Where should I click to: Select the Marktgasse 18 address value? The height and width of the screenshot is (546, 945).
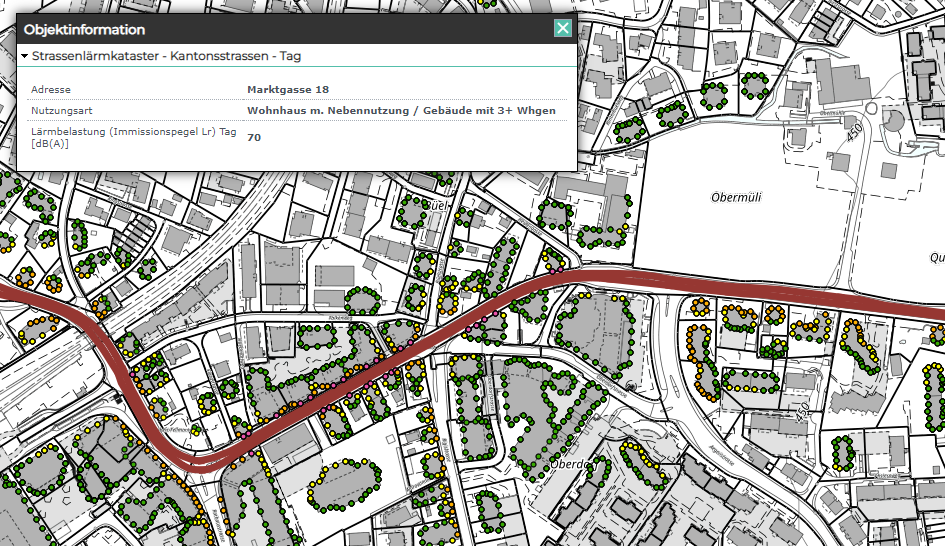click(x=288, y=90)
